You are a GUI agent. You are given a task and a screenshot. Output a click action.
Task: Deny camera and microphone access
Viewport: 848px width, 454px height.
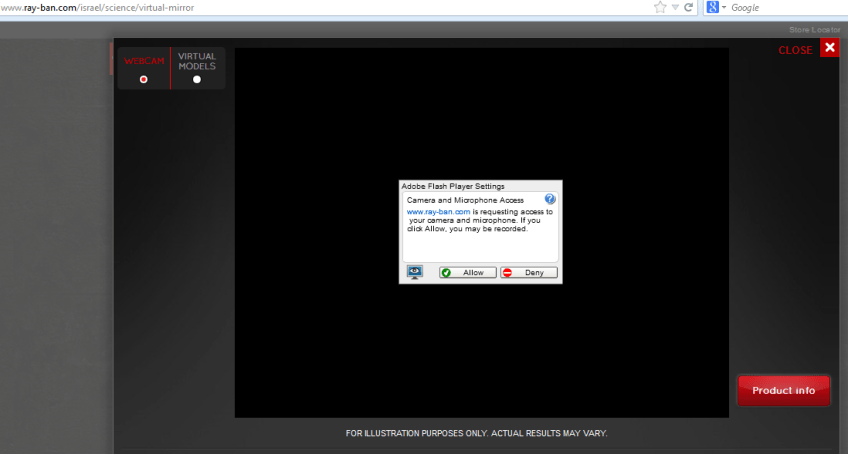pyautogui.click(x=528, y=272)
